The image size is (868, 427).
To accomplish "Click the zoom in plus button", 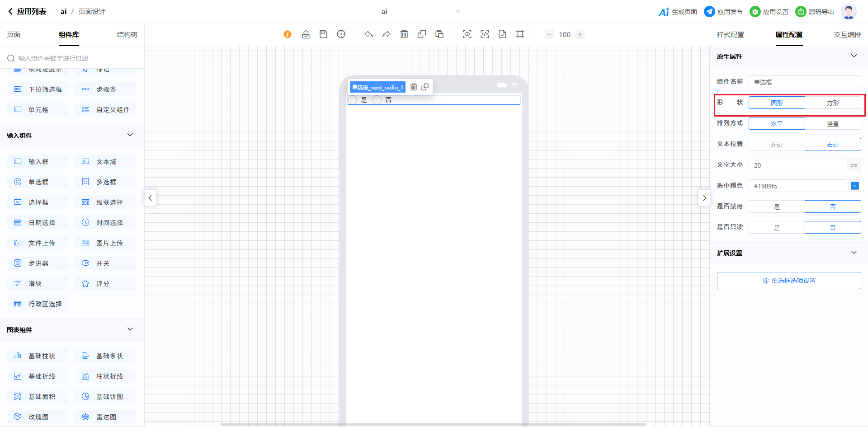I will pos(580,34).
